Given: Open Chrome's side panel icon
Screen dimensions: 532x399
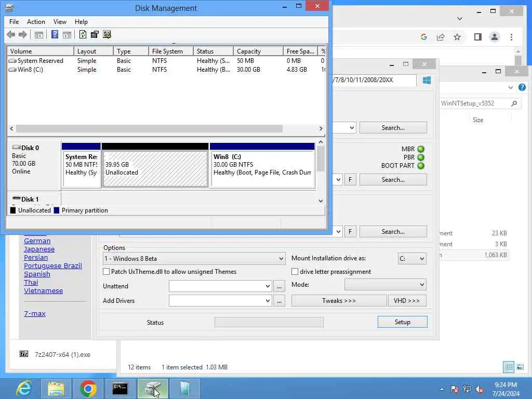Looking at the screenshot, I should tap(478, 37).
